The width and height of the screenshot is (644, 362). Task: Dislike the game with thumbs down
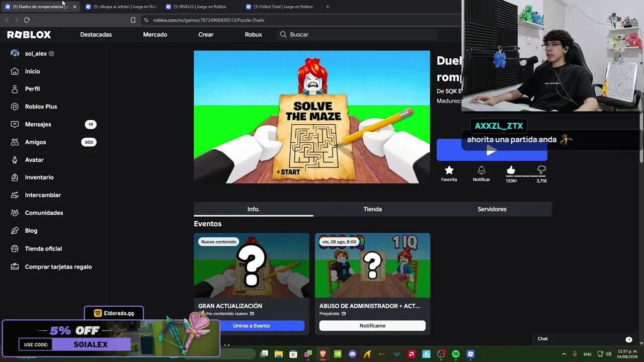click(x=541, y=170)
